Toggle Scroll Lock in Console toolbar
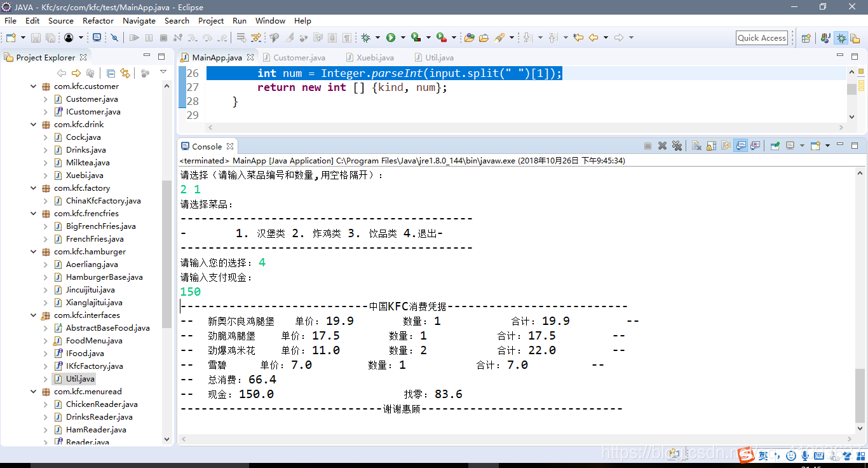Screen dimensions: 868x468 (x=711, y=146)
